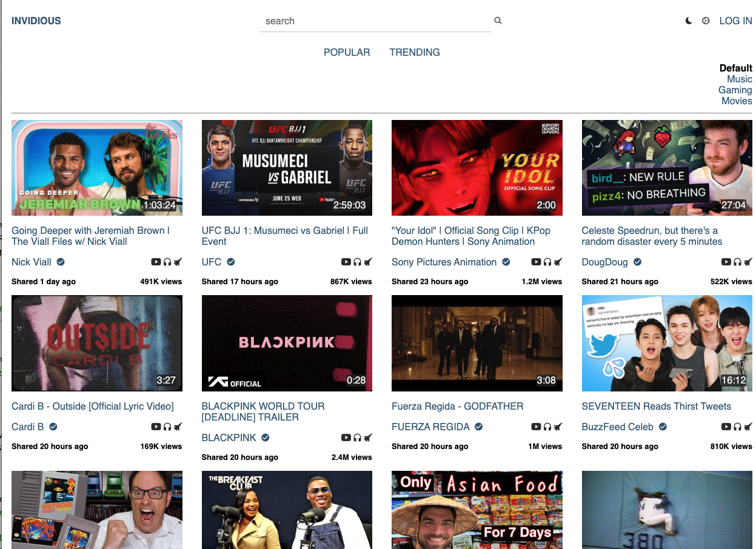Image resolution: width=756 pixels, height=549 pixels.
Task: Open 'Going Deeper with Jeremiah Brown' title
Action: pos(90,236)
